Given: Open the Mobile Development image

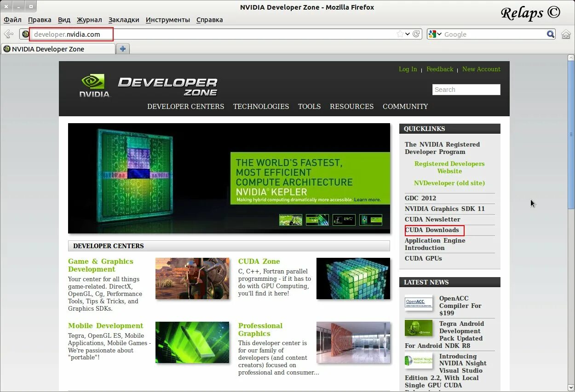Looking at the screenshot, I should [192, 342].
